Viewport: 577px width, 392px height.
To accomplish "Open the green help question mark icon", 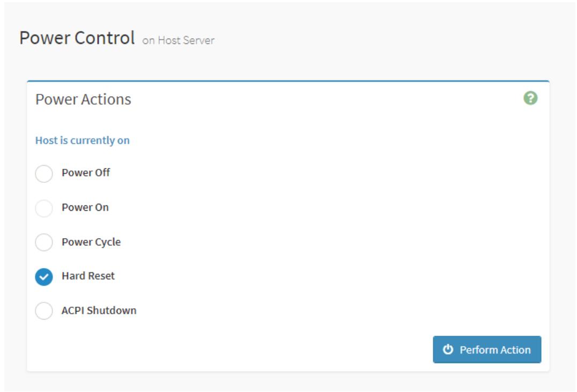I will pyautogui.click(x=530, y=98).
